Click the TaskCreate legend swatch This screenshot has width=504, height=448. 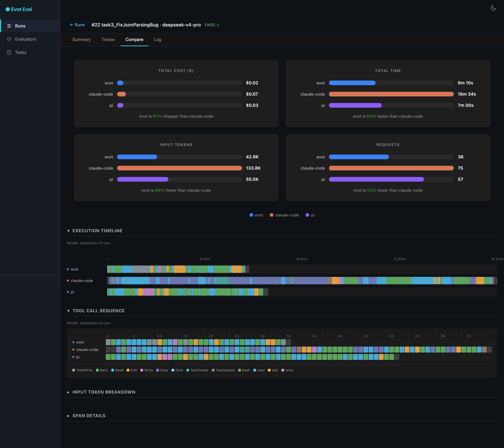coord(188,370)
